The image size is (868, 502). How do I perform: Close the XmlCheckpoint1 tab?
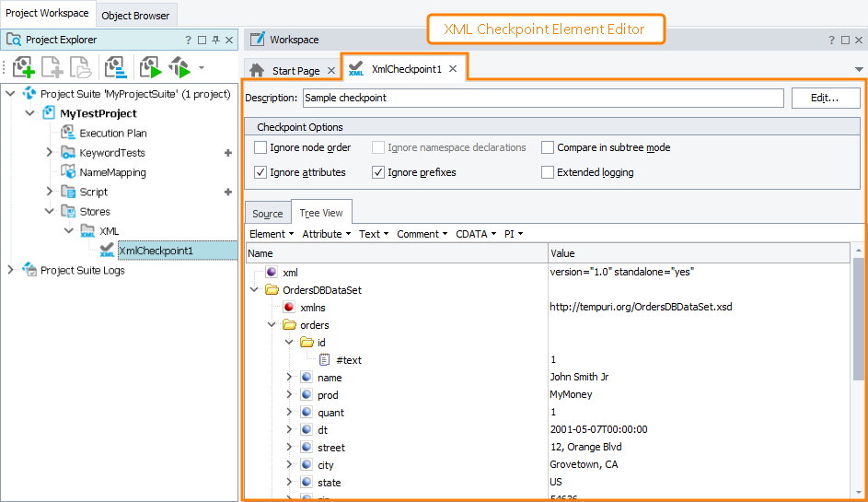(x=453, y=69)
